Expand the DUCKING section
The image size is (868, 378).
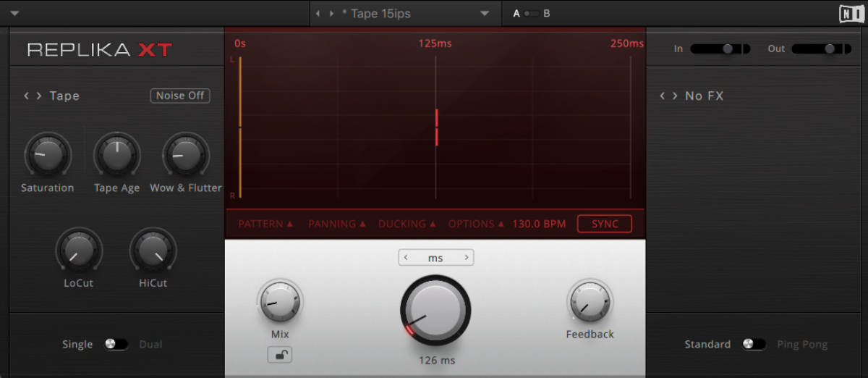[407, 224]
